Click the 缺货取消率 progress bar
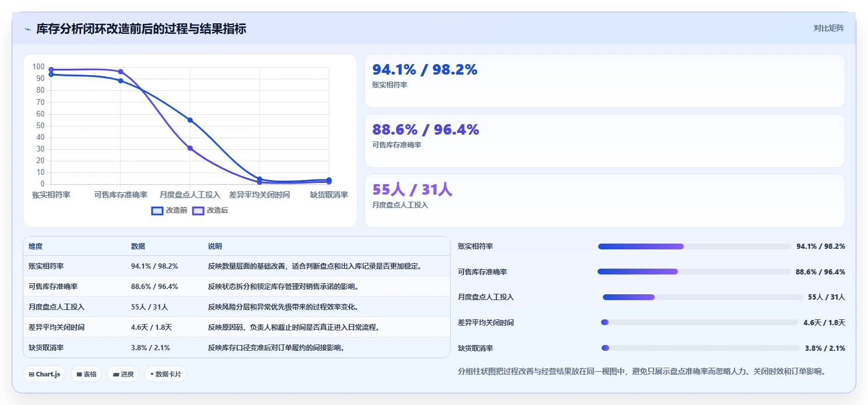 [x=700, y=348]
